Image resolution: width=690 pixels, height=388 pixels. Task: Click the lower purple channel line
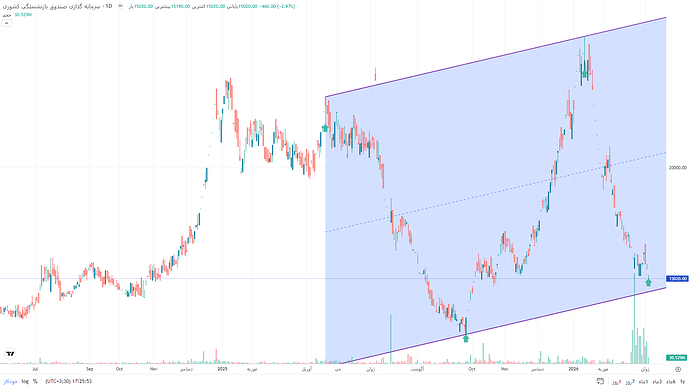(503, 325)
